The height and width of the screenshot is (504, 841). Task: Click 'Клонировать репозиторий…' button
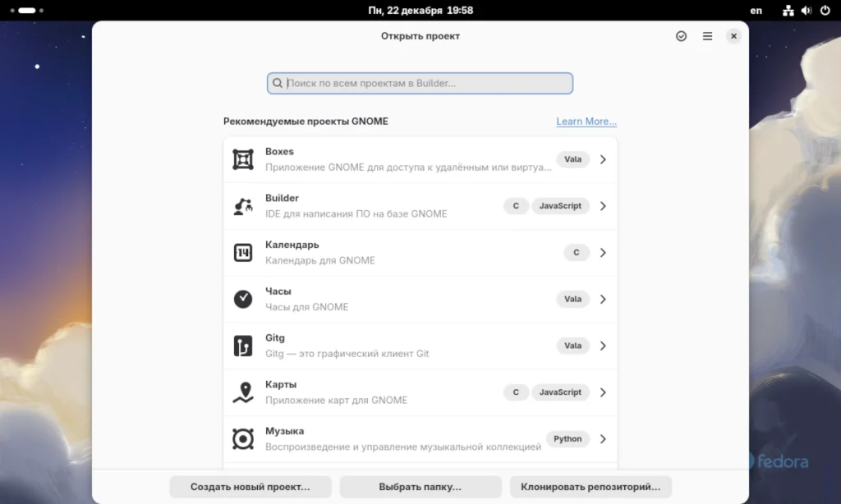(591, 487)
